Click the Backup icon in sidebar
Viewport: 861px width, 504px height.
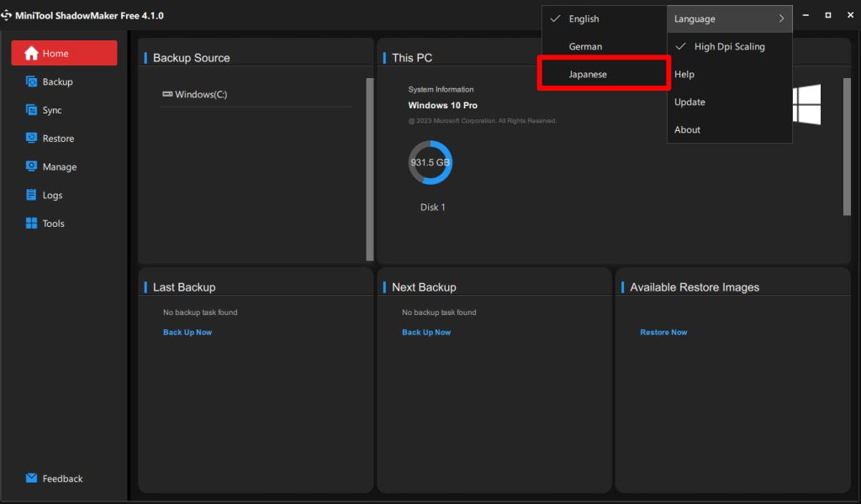tap(31, 81)
